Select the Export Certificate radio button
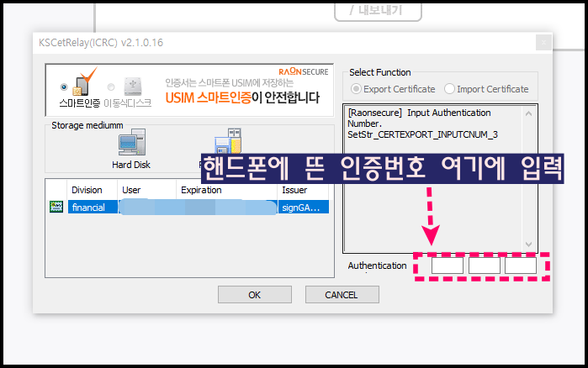The image size is (588, 368). point(356,89)
